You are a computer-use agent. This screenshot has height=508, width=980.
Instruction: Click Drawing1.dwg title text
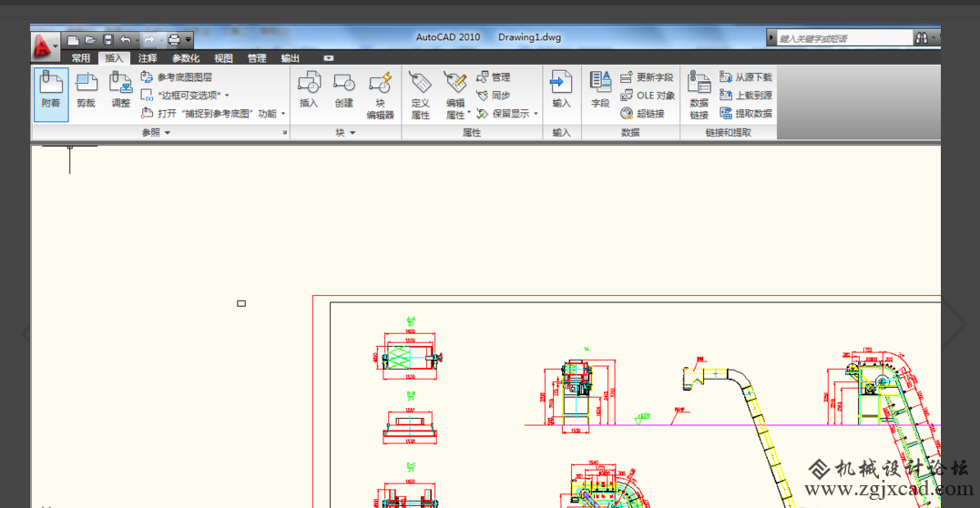(529, 36)
